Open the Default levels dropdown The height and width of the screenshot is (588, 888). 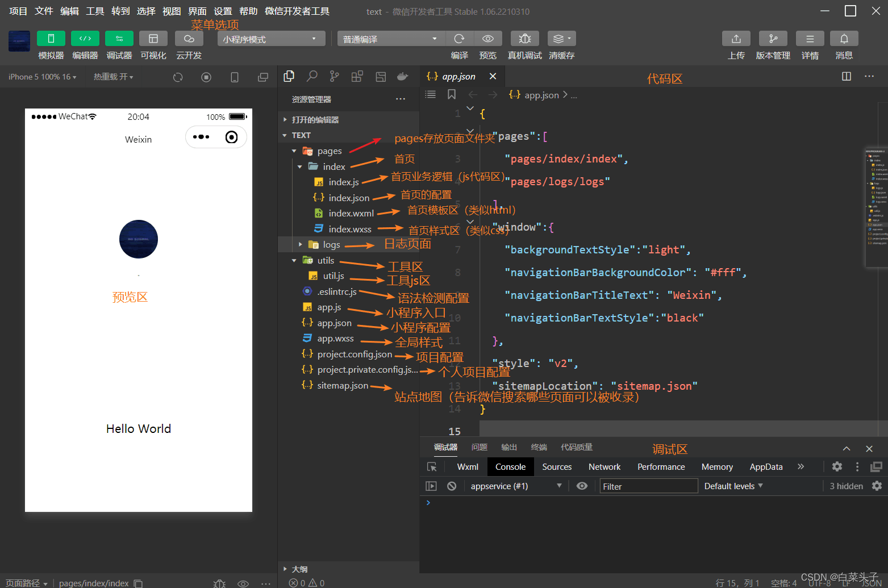pos(733,486)
